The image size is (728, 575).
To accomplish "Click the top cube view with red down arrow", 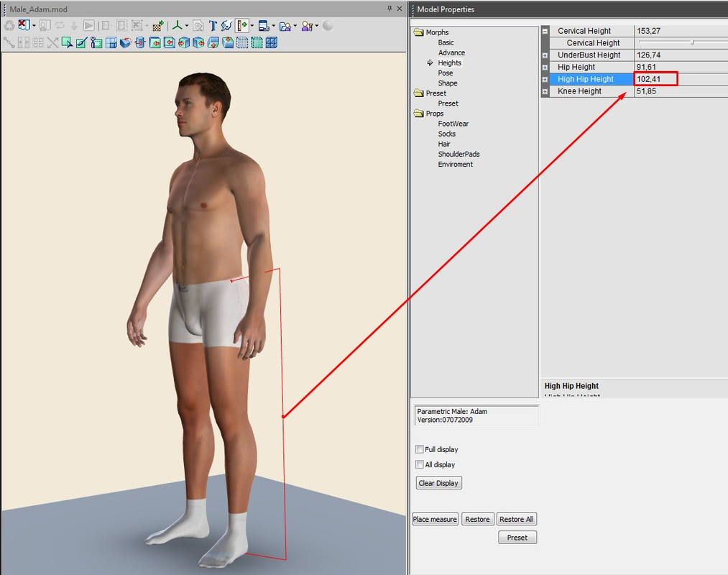I will (228, 42).
